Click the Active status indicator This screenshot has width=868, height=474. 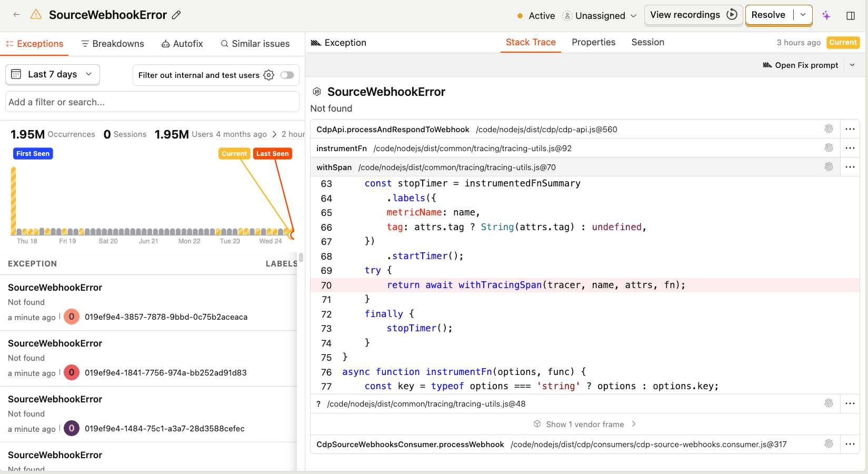pyautogui.click(x=536, y=16)
